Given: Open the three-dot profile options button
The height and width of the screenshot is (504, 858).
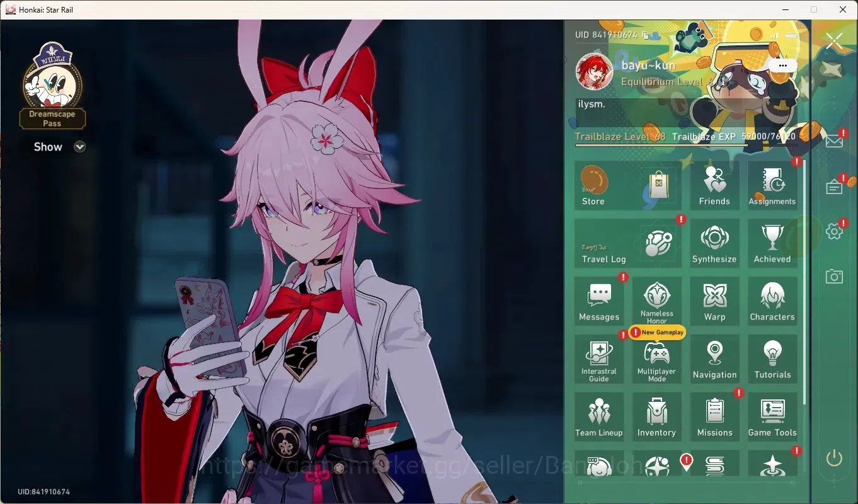Looking at the screenshot, I should click(x=782, y=66).
